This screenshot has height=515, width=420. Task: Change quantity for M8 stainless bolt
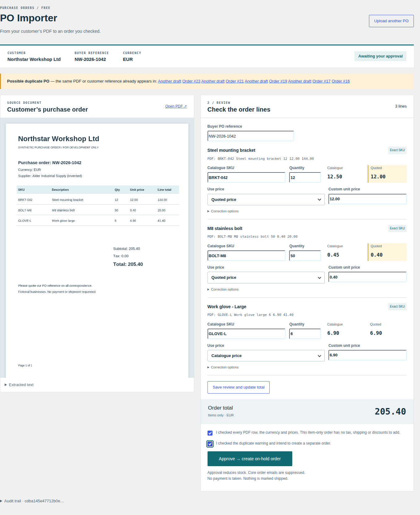click(x=305, y=256)
